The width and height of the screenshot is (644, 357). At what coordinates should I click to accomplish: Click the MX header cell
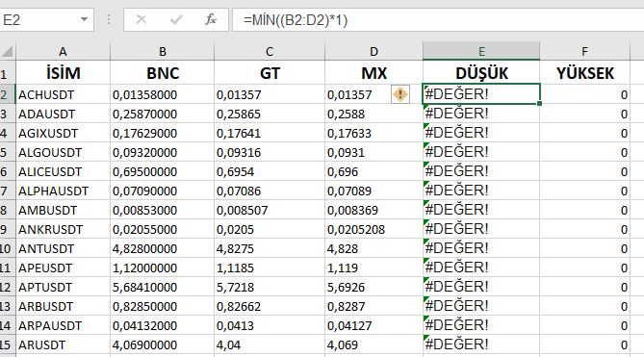374,73
